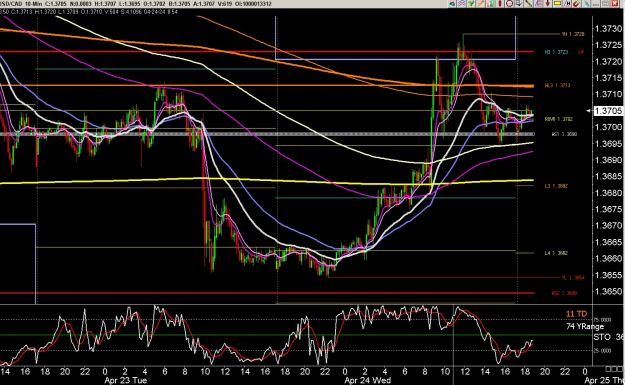This screenshot has width=625, height=385.
Task: Click the 11 TD indicator label
Action: (x=576, y=314)
